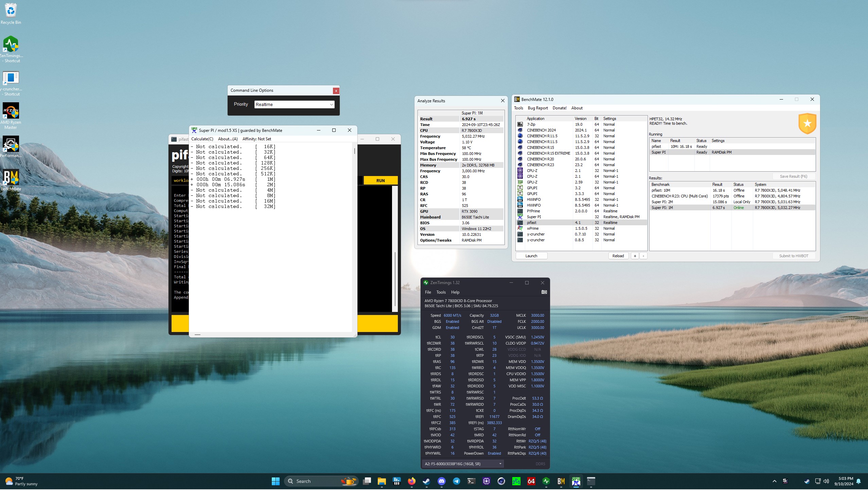The width and height of the screenshot is (868, 490).
Task: Select the AMD Ryzen Master desktop icon
Action: (11, 116)
